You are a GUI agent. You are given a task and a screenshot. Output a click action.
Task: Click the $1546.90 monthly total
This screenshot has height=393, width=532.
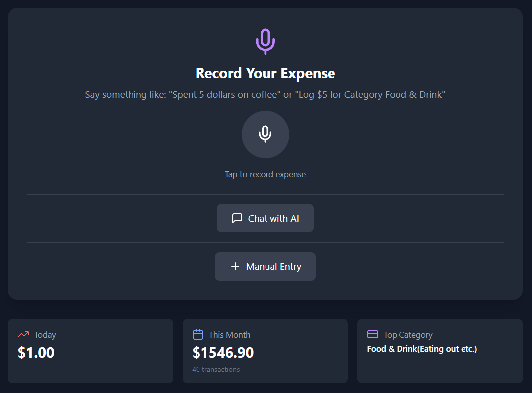pyautogui.click(x=223, y=353)
